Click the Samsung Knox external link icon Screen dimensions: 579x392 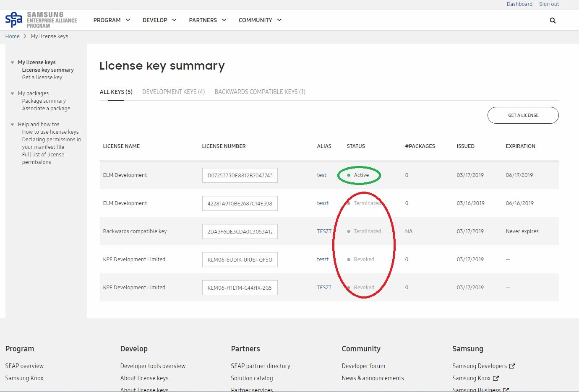pyautogui.click(x=496, y=378)
